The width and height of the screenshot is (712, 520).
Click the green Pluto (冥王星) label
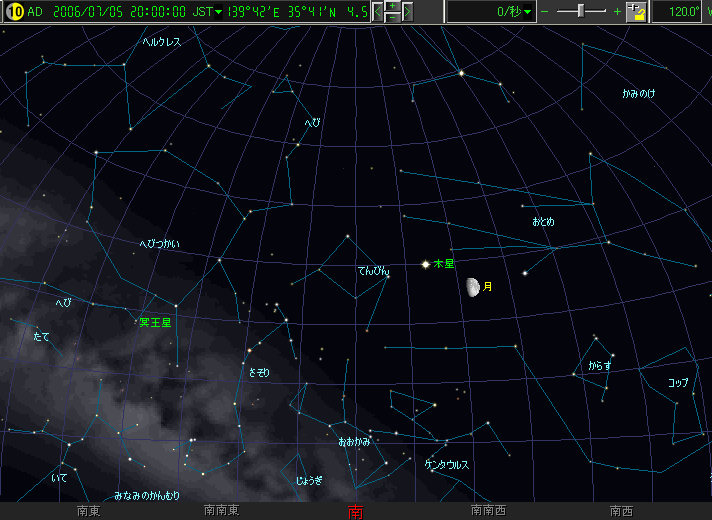[x=155, y=322]
